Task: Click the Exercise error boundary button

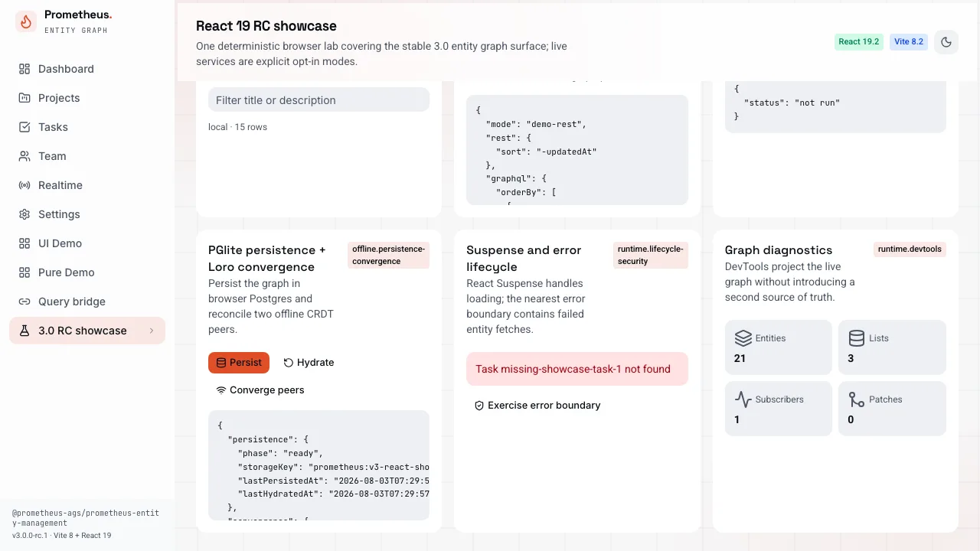Action: 537,406
